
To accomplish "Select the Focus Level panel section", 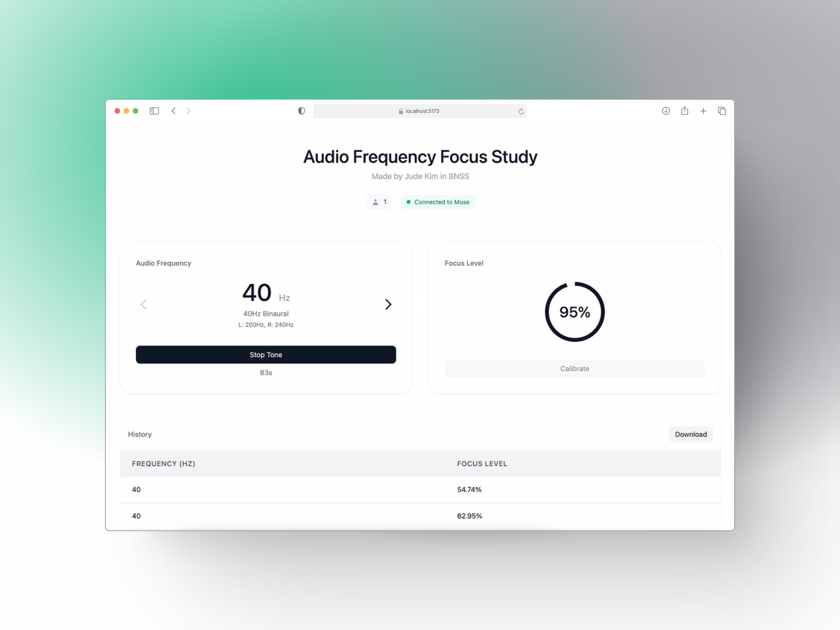I will click(x=574, y=318).
